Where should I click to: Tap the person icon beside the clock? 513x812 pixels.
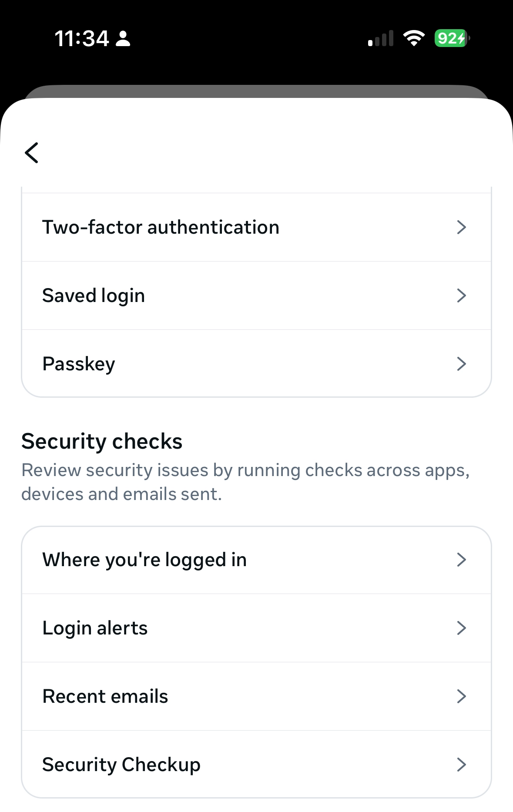coord(124,38)
